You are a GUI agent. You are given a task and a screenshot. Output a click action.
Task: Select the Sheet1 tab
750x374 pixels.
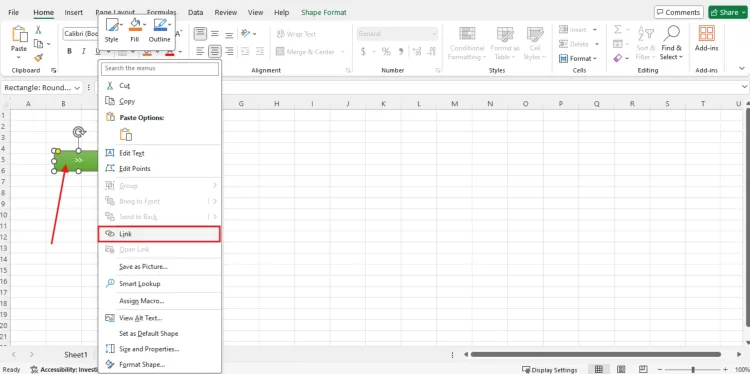click(76, 355)
